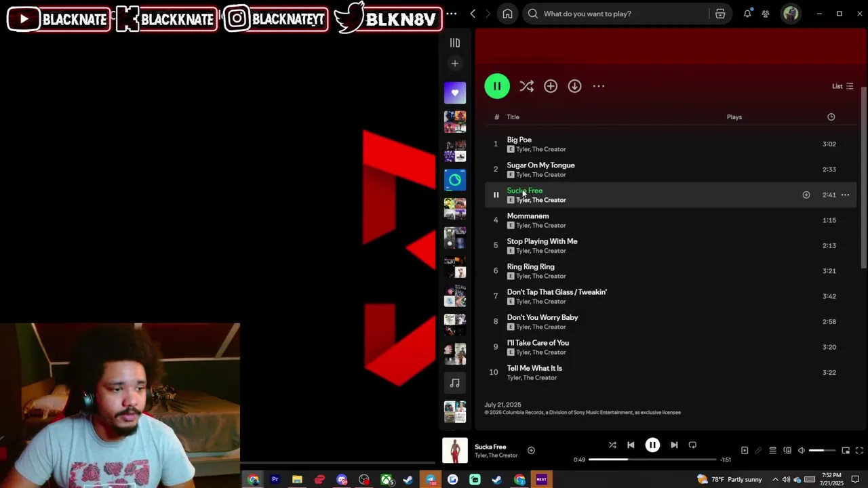Open Browse from the search bar
Screen dimensions: 868x488
point(720,14)
